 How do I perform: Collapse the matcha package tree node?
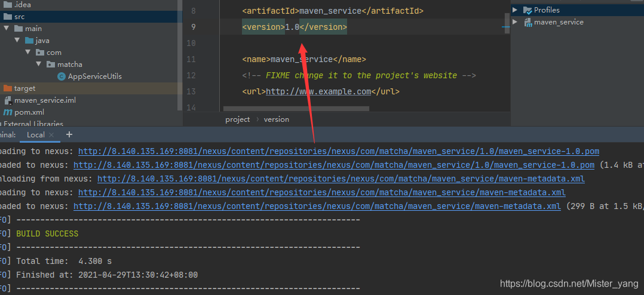pos(39,64)
